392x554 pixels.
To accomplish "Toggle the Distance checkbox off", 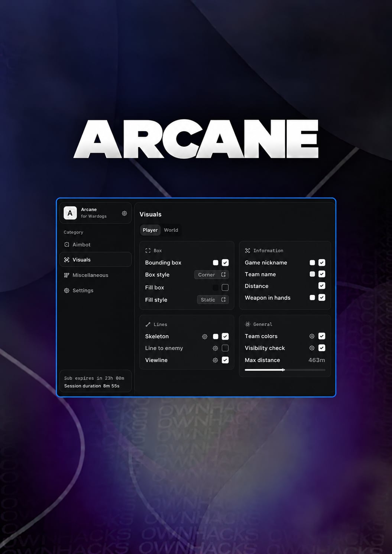I will 322,286.
